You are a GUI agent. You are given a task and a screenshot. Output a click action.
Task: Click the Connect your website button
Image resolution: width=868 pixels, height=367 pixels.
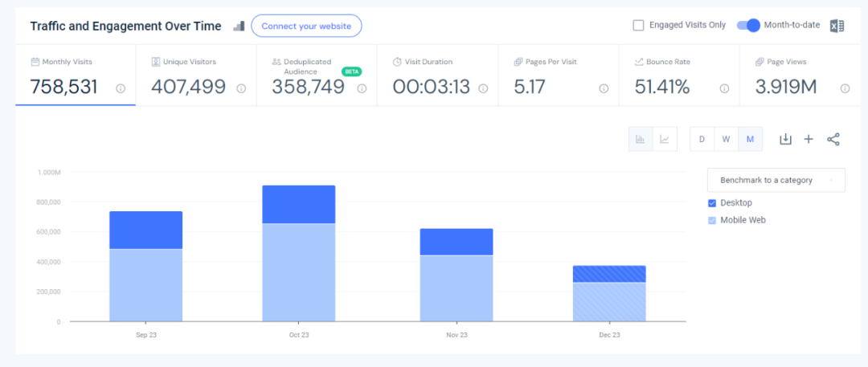tap(306, 26)
